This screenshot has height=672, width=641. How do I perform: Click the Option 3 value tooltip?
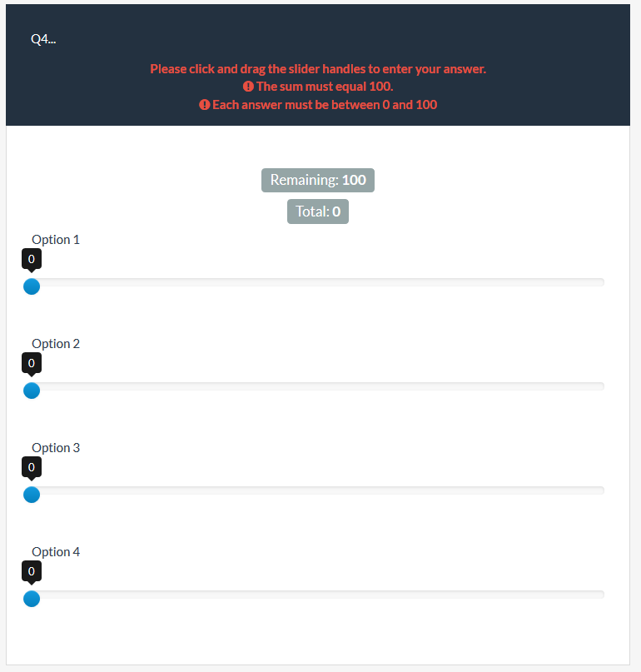click(32, 467)
